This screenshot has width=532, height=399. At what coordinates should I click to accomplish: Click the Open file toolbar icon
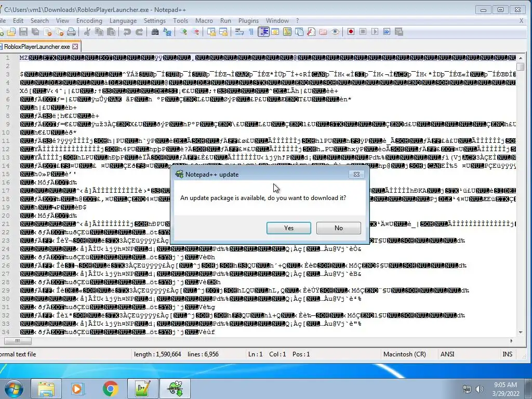click(11, 32)
